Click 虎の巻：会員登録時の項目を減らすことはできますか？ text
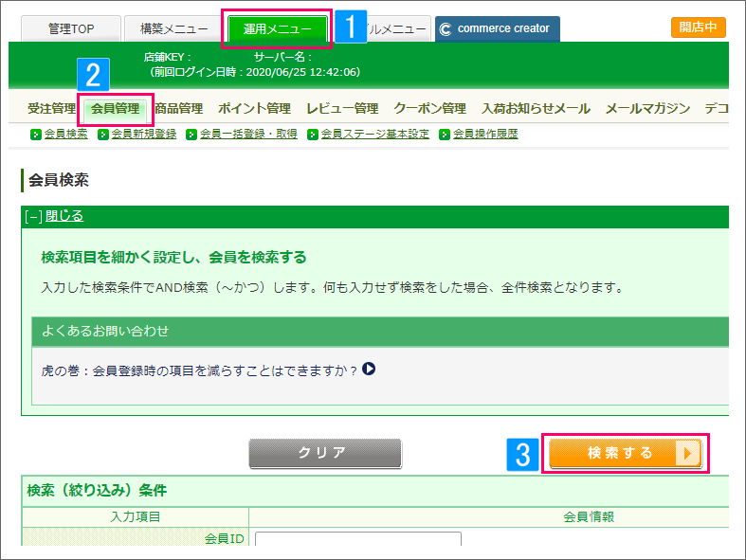Viewport: 746px width, 560px height. point(199,370)
